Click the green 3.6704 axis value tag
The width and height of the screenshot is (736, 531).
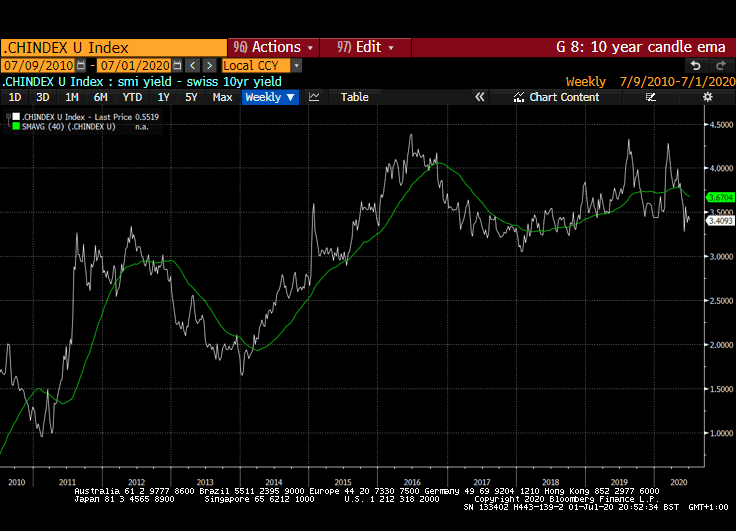(720, 198)
